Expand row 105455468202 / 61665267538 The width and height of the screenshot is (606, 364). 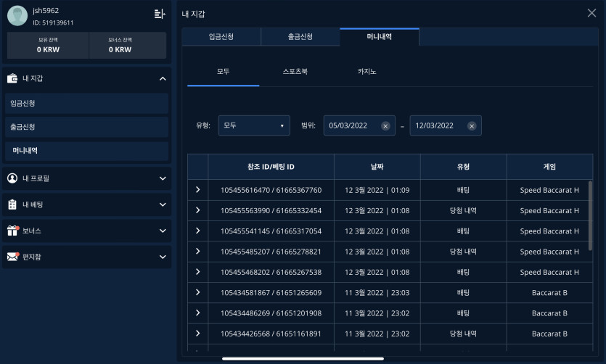point(198,272)
